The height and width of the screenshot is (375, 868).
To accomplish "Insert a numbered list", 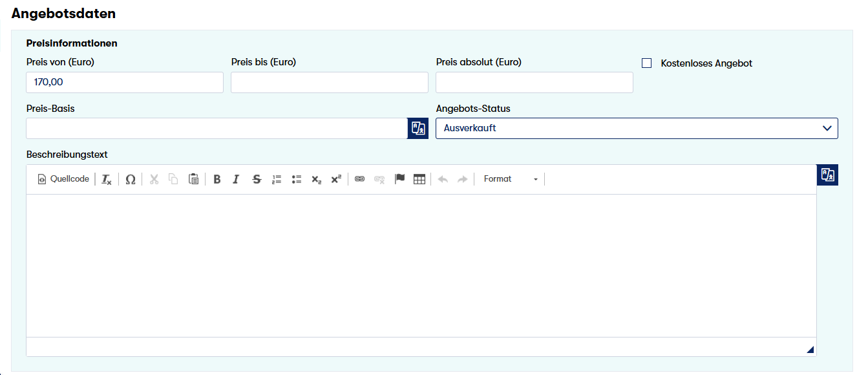I will point(277,180).
